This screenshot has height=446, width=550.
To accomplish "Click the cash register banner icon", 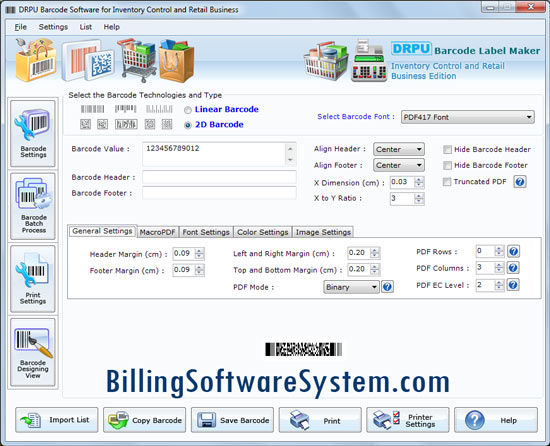I will click(x=369, y=61).
